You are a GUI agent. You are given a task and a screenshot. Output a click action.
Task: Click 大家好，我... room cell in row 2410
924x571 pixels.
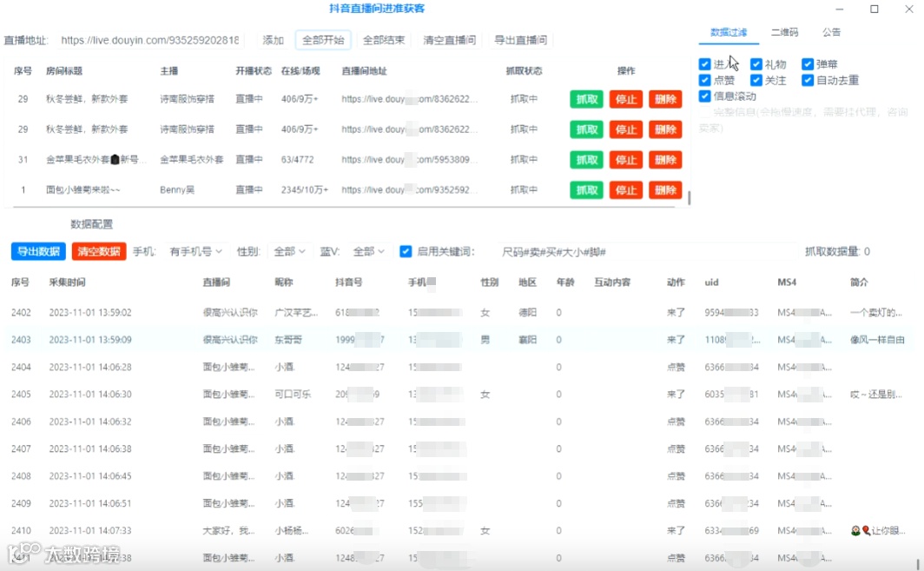(228, 531)
